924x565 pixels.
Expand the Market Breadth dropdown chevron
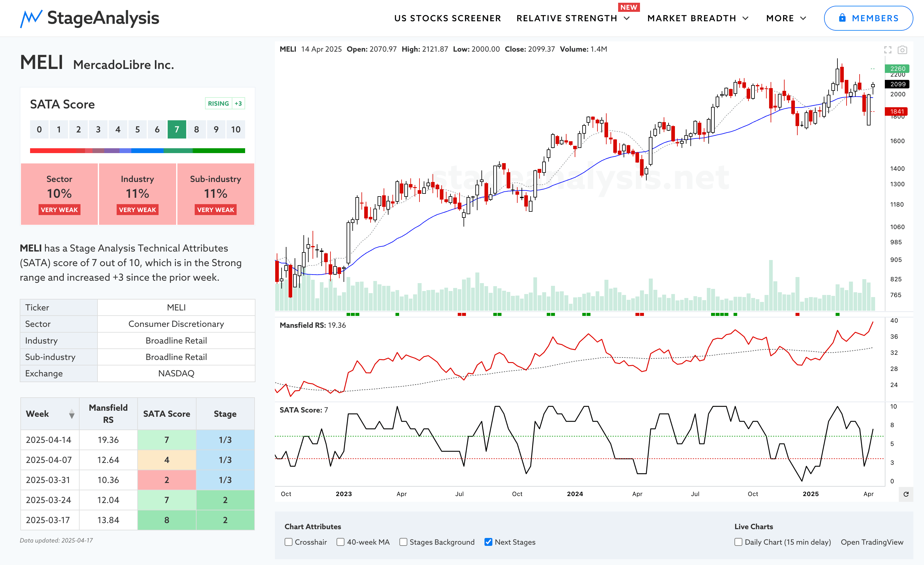tap(745, 18)
